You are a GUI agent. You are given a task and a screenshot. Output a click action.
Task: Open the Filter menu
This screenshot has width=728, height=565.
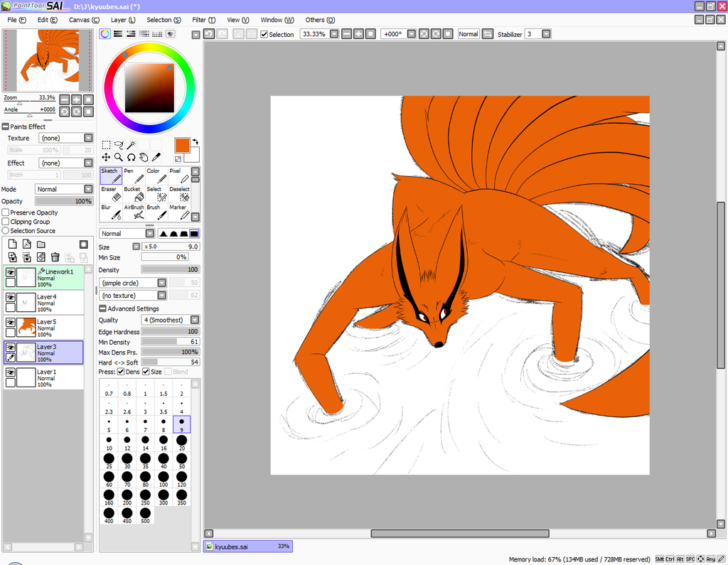point(204,20)
